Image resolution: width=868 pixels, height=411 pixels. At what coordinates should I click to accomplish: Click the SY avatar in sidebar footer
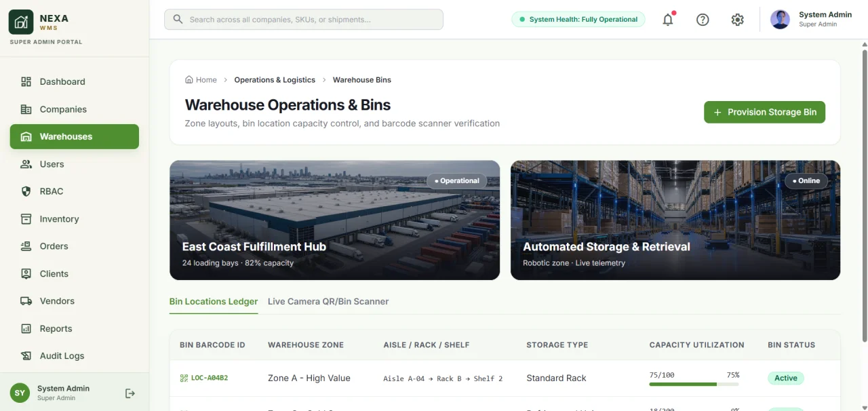pos(20,393)
